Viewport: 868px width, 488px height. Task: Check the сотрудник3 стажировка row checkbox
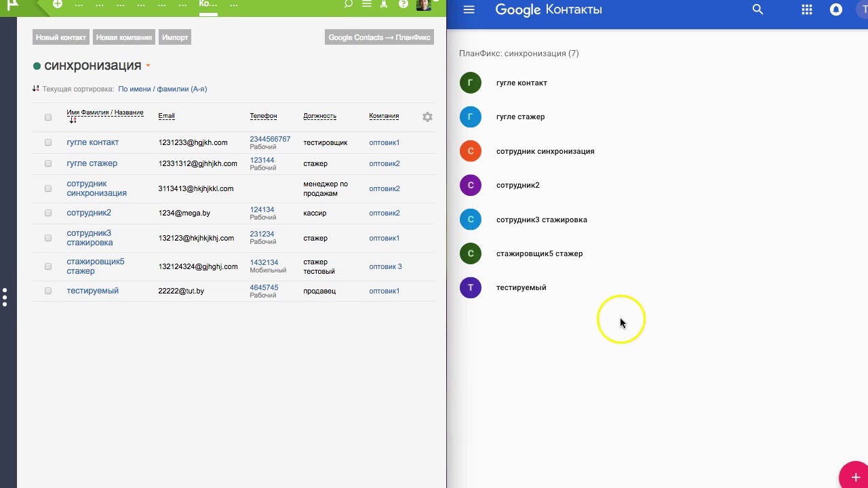(48, 238)
